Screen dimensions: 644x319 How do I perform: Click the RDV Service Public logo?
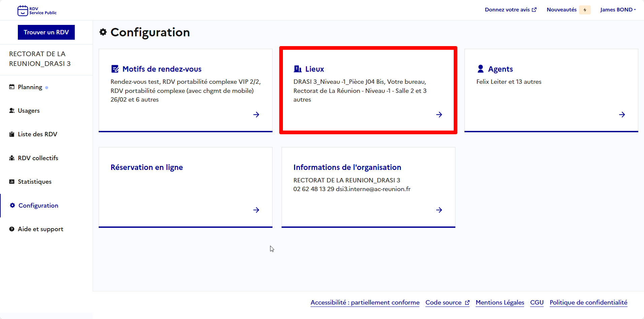pos(37,11)
